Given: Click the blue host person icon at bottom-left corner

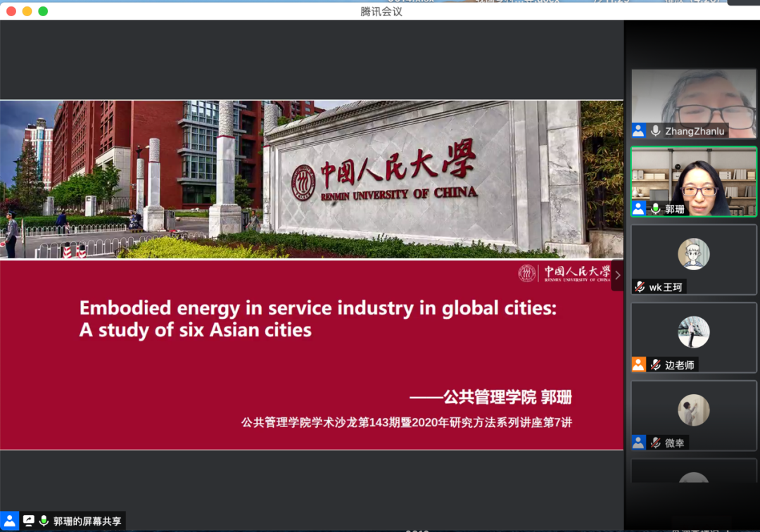Looking at the screenshot, I should pyautogui.click(x=10, y=521).
